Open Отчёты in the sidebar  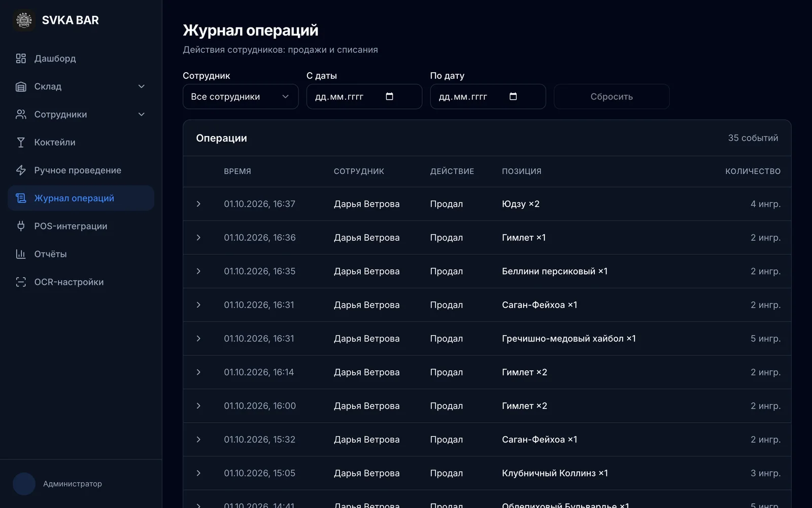coord(81,254)
